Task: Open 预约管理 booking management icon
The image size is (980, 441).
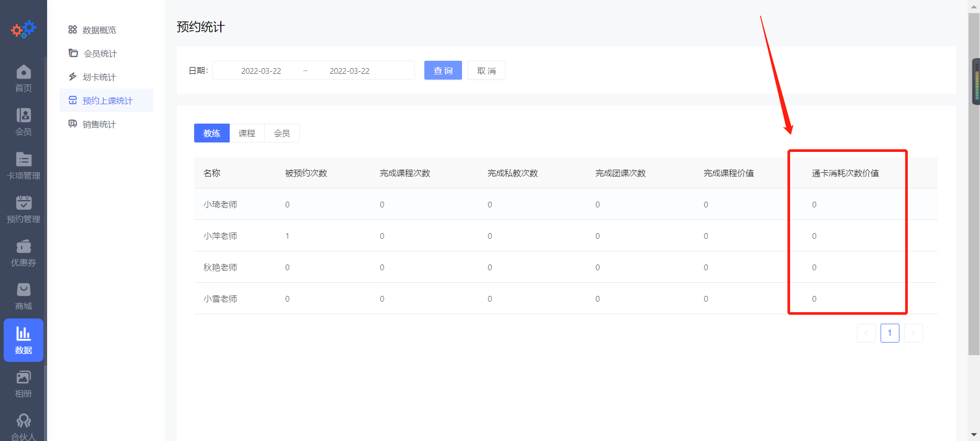Action: tap(24, 209)
